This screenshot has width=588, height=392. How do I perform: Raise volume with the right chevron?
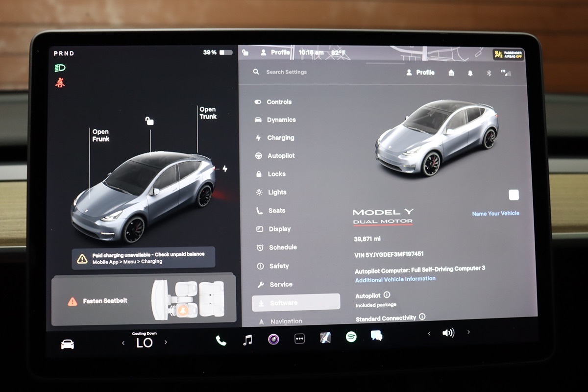468,332
